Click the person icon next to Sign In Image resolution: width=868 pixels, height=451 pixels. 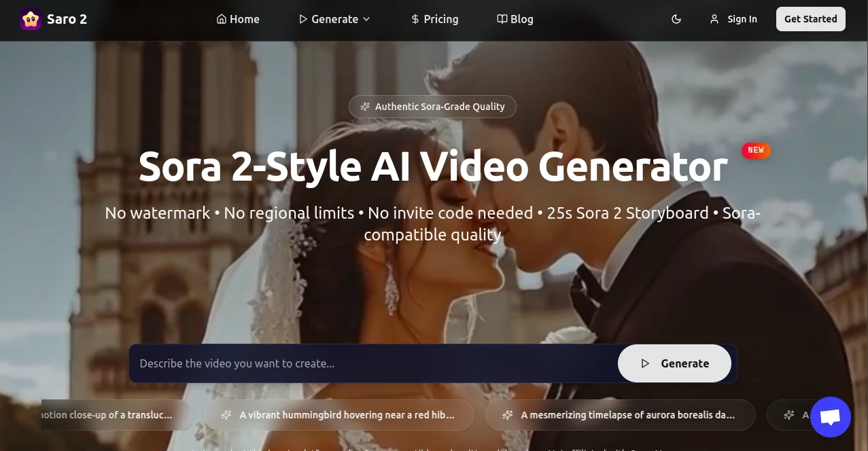[x=713, y=19]
